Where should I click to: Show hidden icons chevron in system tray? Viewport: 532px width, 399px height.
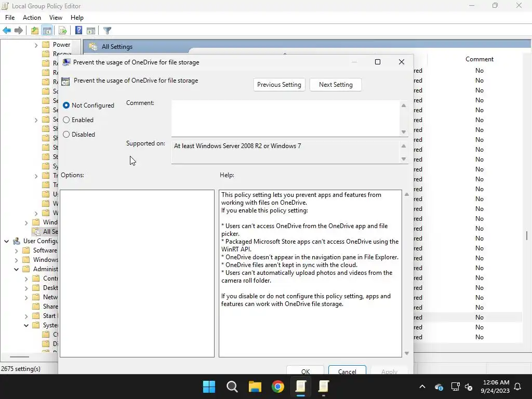(422, 387)
